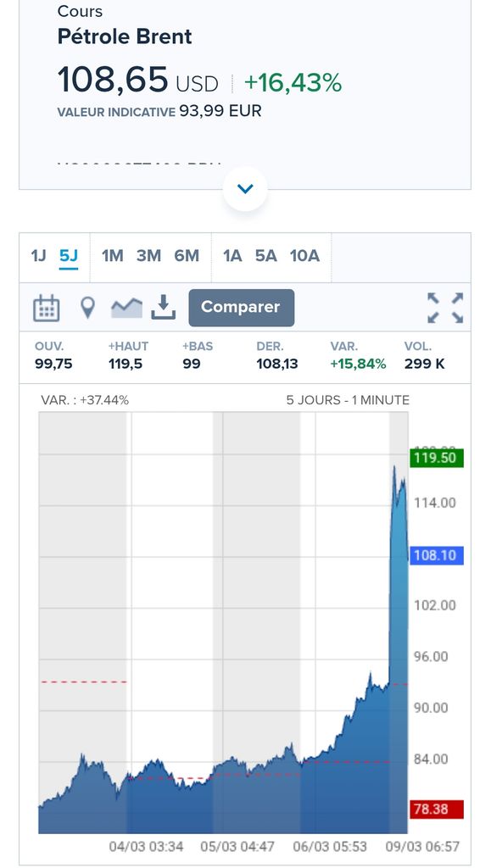Click the OUV. value 99,75
491x868 pixels.
pos(53,364)
